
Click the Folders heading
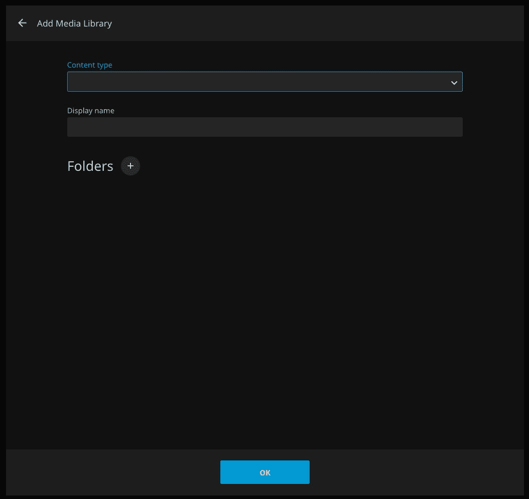90,166
